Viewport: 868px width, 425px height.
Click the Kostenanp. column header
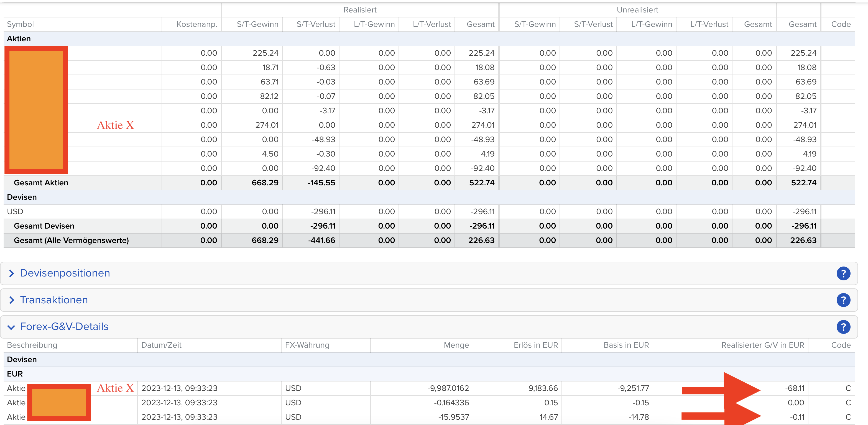tap(197, 24)
